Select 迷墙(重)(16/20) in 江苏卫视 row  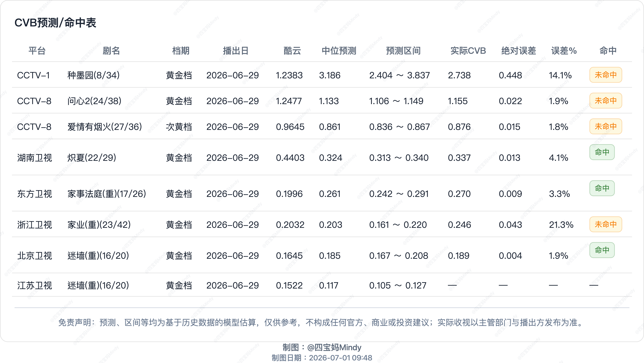pos(98,285)
